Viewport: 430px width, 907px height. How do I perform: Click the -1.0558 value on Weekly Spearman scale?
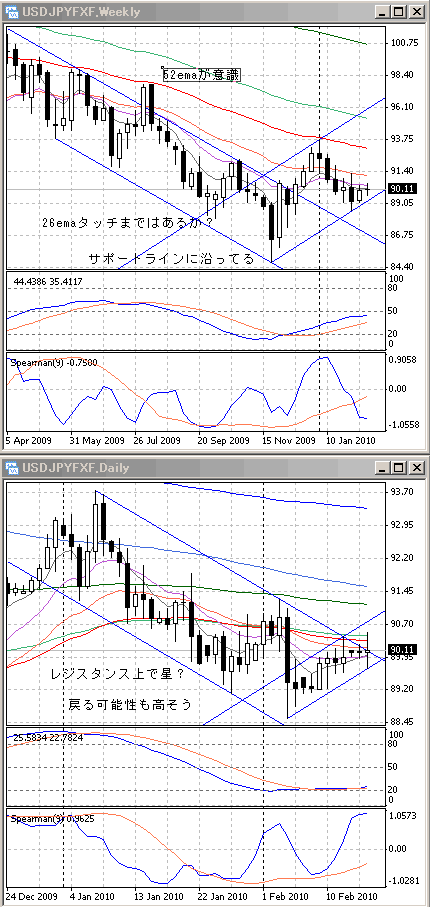click(x=405, y=425)
